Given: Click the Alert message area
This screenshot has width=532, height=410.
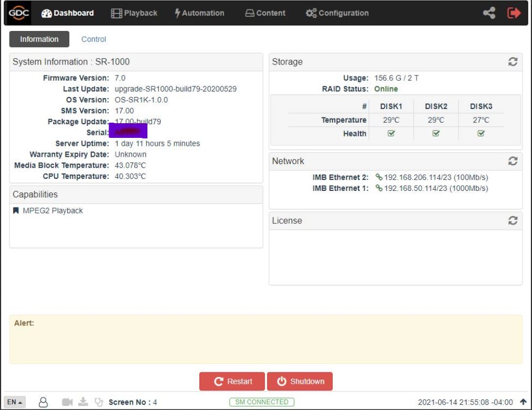Looking at the screenshot, I should click(265, 339).
